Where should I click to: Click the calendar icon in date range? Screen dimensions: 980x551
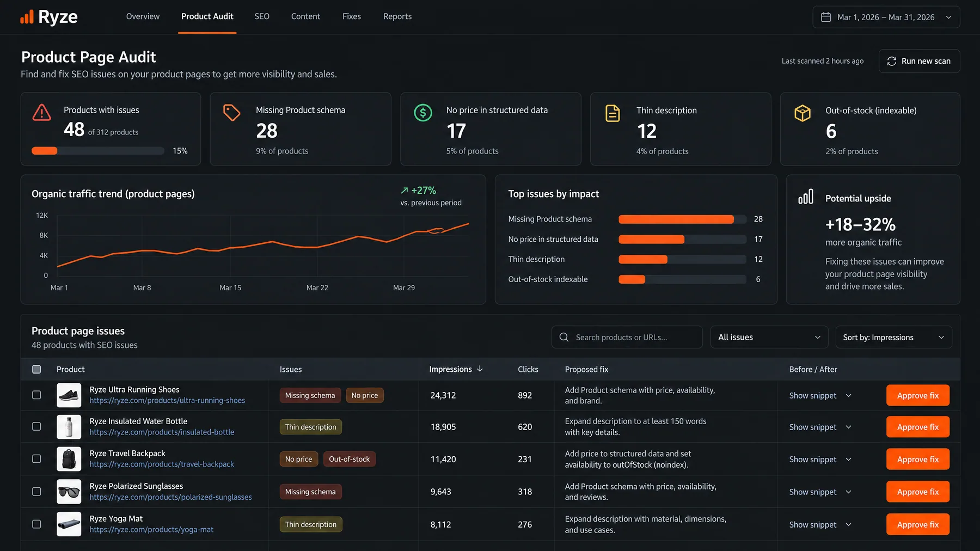pos(826,17)
